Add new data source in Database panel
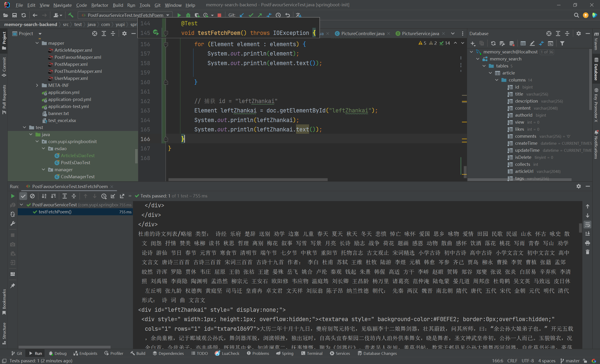Image resolution: width=600 pixels, height=364 pixels. pos(472,44)
